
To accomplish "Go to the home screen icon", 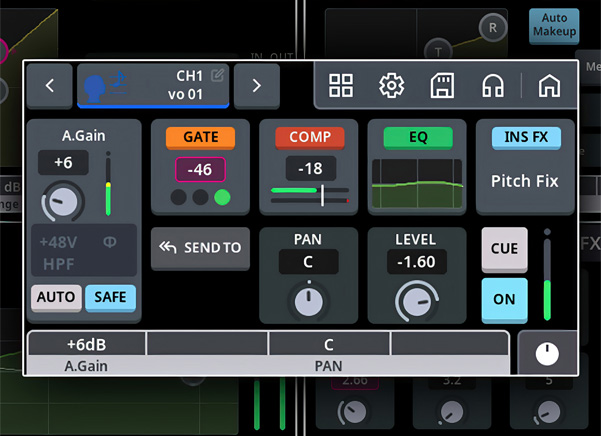I will click(x=548, y=86).
